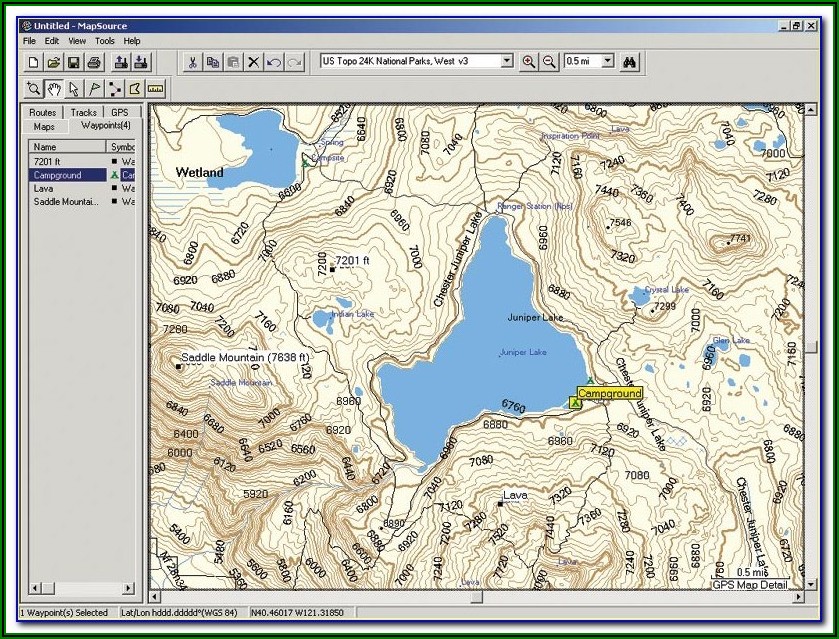Click the Cut scissors icon

point(191,62)
